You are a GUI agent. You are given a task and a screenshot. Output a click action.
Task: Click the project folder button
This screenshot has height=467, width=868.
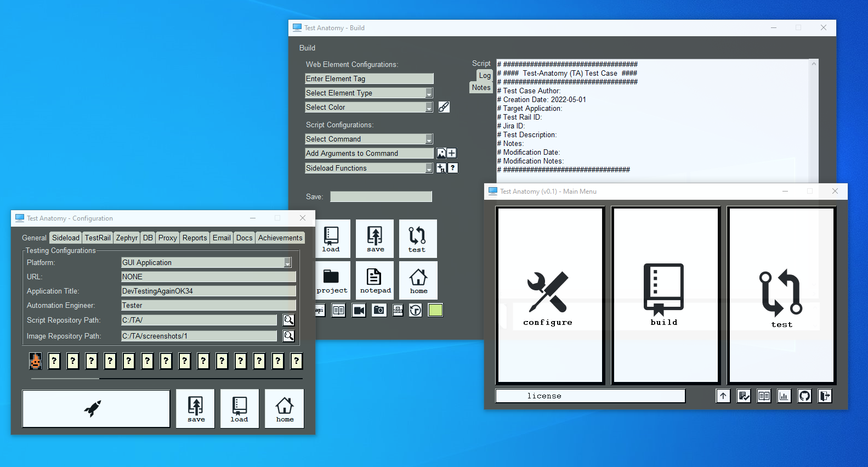click(x=332, y=280)
